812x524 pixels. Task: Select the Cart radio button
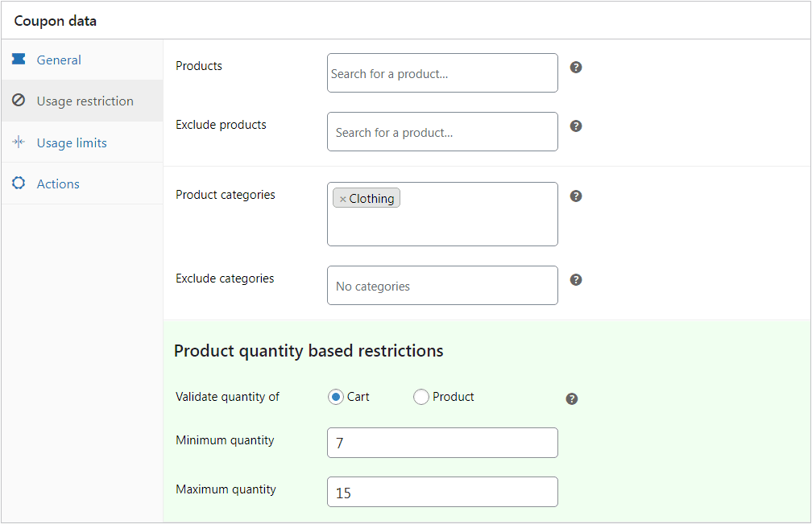[x=336, y=397]
